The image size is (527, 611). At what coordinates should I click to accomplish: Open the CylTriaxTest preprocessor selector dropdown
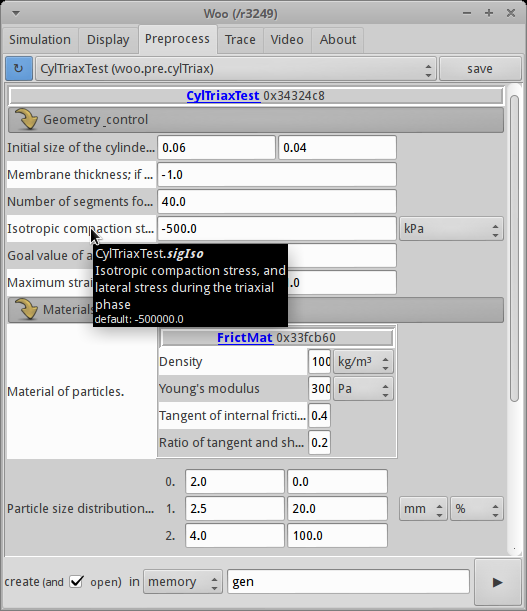click(x=235, y=69)
